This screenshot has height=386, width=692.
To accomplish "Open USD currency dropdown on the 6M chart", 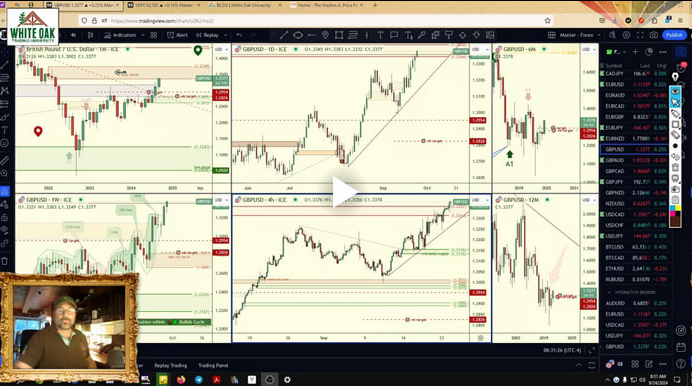I will coord(589,49).
